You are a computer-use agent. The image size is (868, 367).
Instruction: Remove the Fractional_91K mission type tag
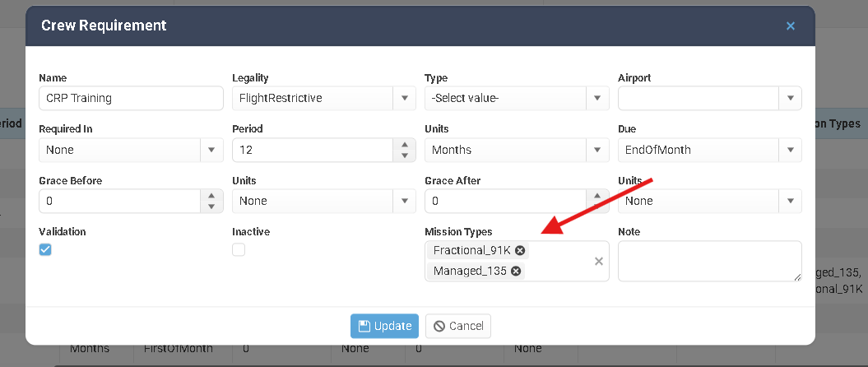point(520,251)
